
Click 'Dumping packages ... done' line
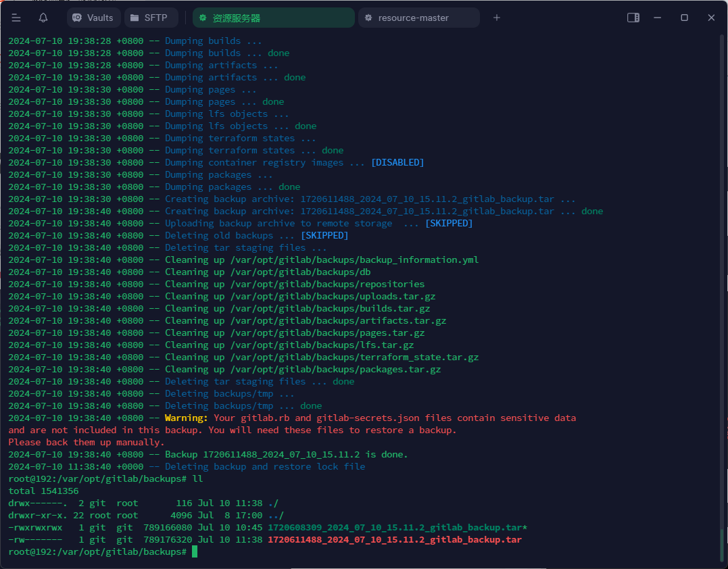pyautogui.click(x=233, y=187)
